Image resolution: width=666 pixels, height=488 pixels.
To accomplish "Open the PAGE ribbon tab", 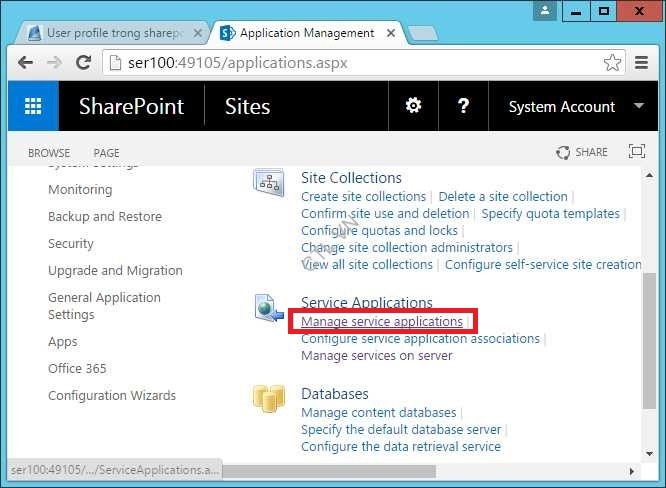I will pos(106,153).
